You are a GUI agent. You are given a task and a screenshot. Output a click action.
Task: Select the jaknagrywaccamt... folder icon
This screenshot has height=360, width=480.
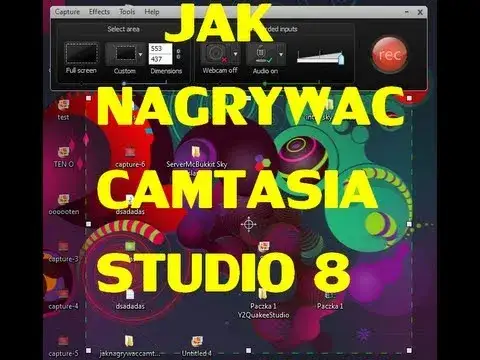click(130, 346)
